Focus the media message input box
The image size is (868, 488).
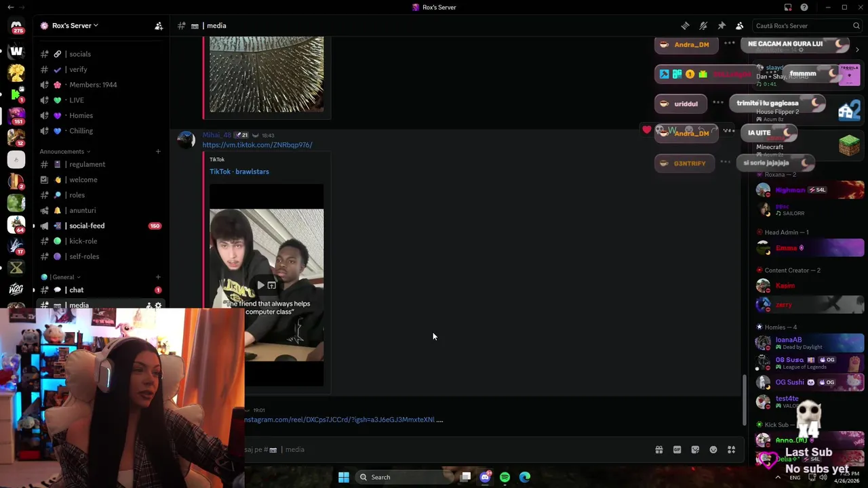click(448, 449)
